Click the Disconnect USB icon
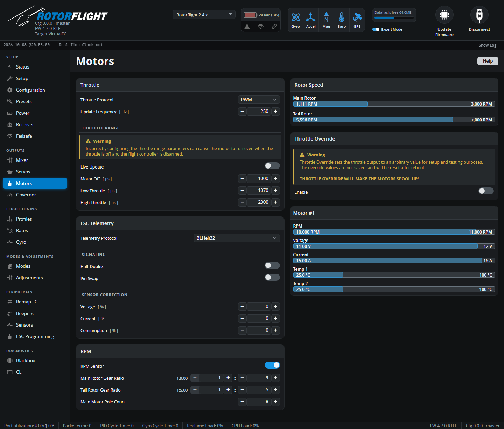Screen dimensions: 504x429 [479, 15]
